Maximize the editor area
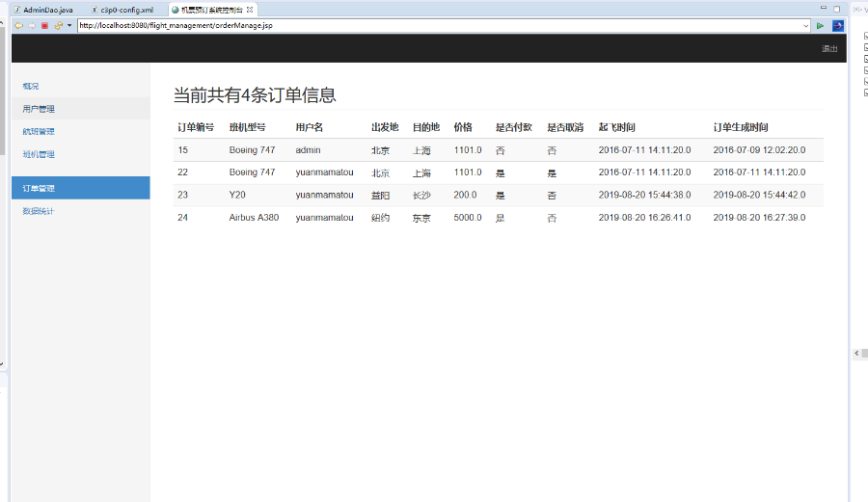 click(836, 9)
